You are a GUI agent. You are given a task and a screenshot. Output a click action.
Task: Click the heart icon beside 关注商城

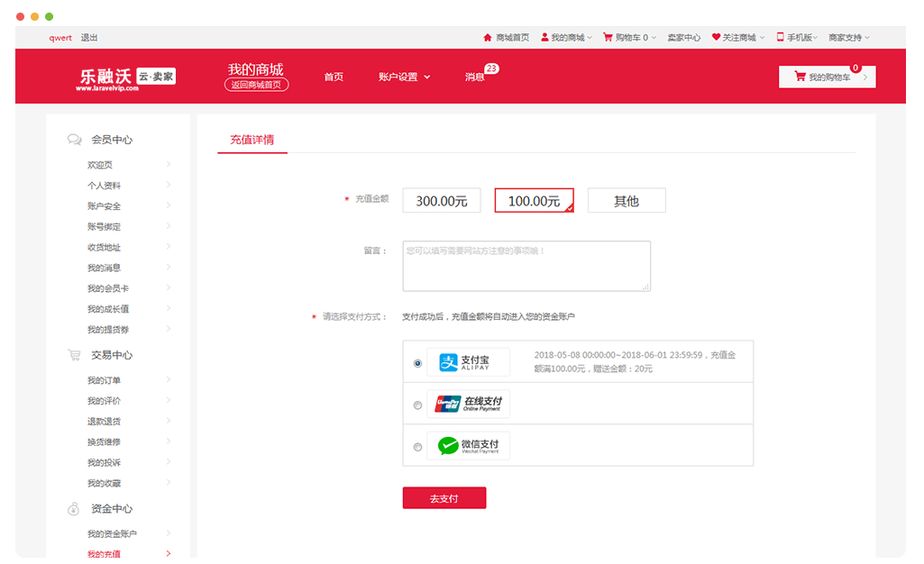tap(716, 37)
